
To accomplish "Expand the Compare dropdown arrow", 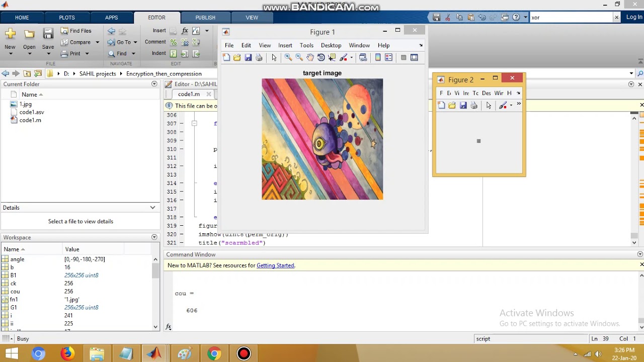I will pyautogui.click(x=97, y=43).
